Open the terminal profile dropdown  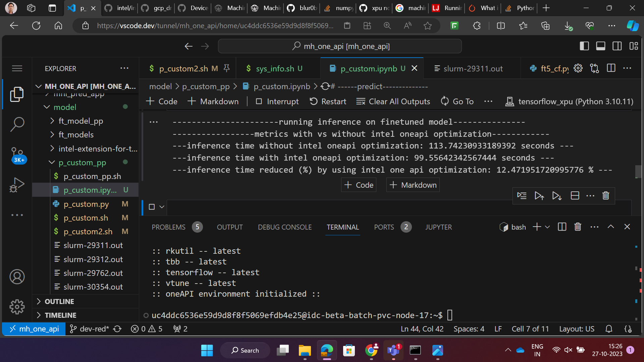[547, 227]
